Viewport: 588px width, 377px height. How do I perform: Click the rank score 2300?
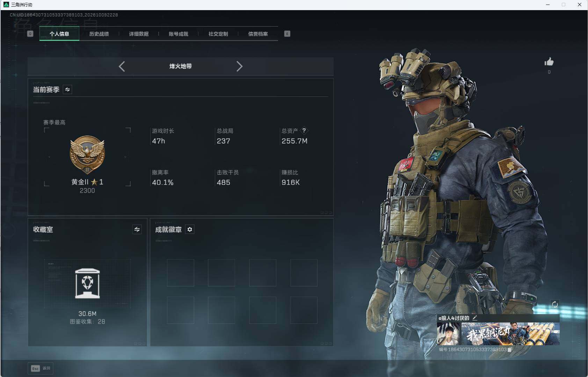(87, 191)
